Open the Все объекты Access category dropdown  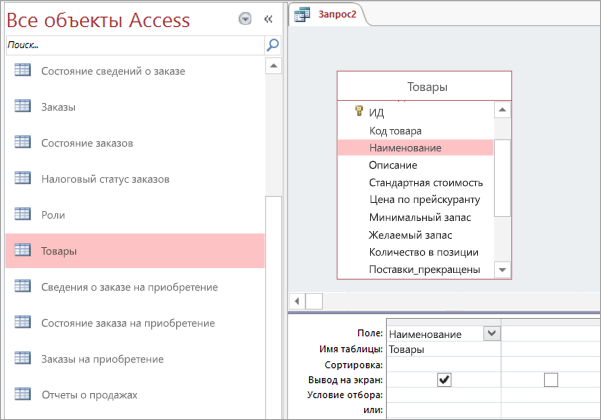(x=245, y=18)
